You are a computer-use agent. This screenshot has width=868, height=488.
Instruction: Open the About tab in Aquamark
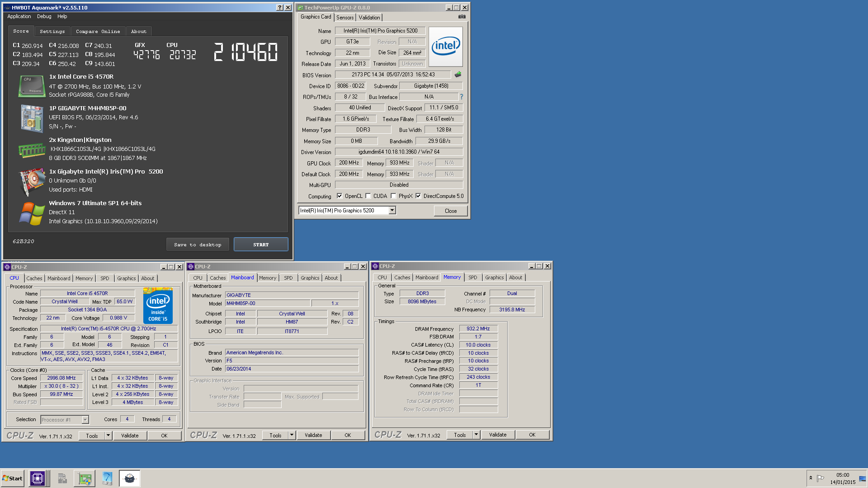139,32
